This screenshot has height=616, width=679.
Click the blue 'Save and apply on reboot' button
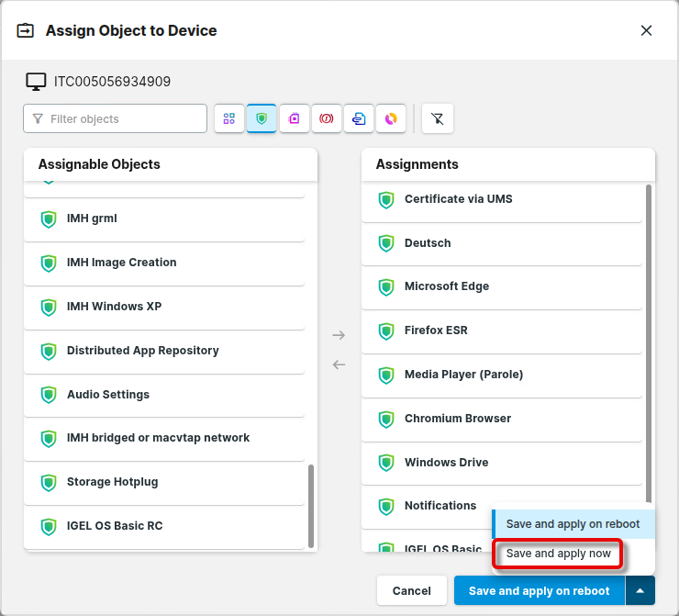click(x=539, y=591)
